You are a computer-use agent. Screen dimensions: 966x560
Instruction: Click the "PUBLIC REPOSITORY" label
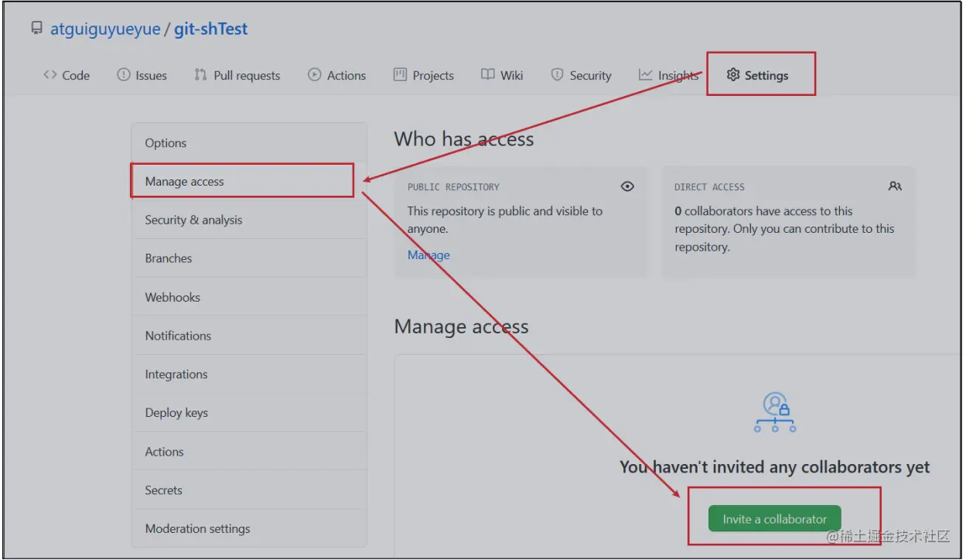pyautogui.click(x=454, y=187)
